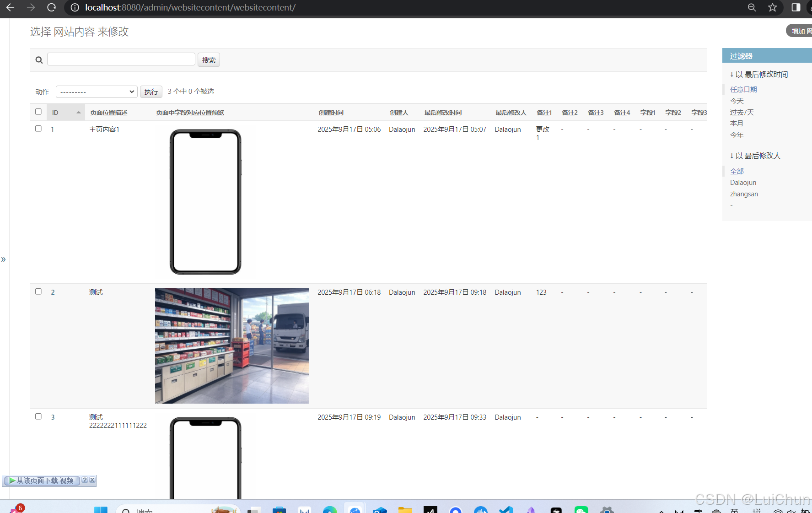Click last modified time 2025年9月17日 09:33
This screenshot has width=812, height=513.
coord(455,417)
